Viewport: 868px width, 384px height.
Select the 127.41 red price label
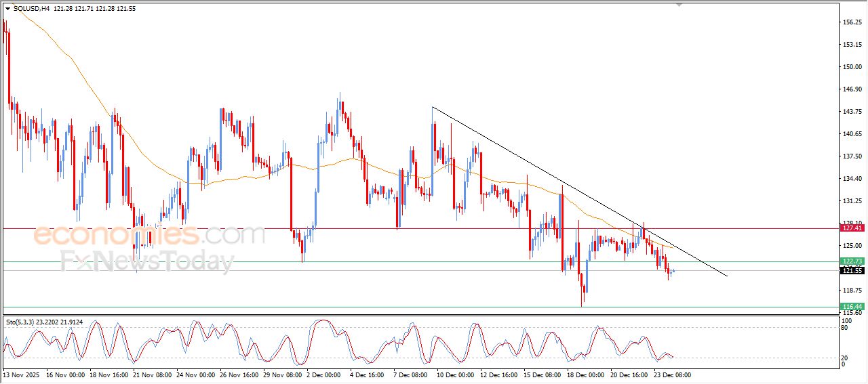click(852, 228)
